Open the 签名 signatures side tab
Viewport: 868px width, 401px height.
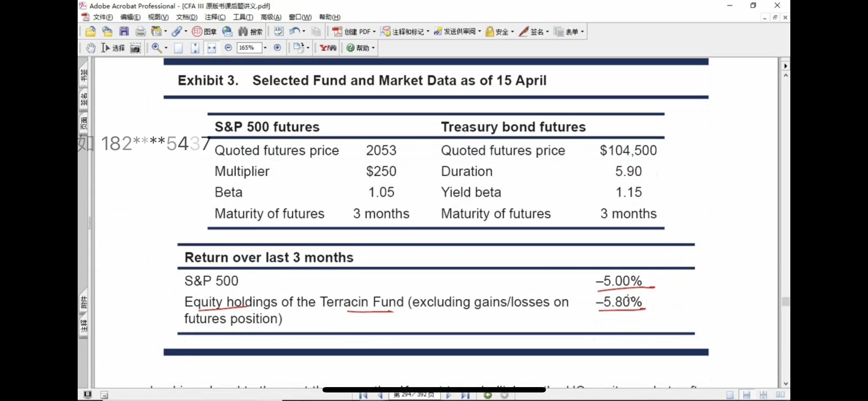click(84, 100)
